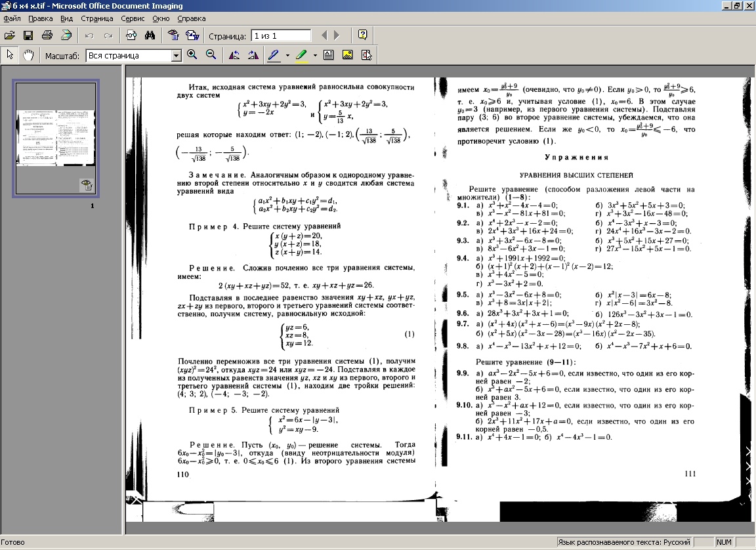Open the Файл menu
756x550 pixels.
[12, 19]
